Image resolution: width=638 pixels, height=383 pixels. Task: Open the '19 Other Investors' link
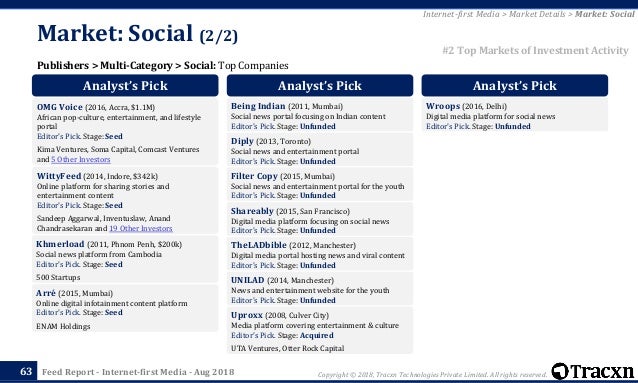coord(141,228)
